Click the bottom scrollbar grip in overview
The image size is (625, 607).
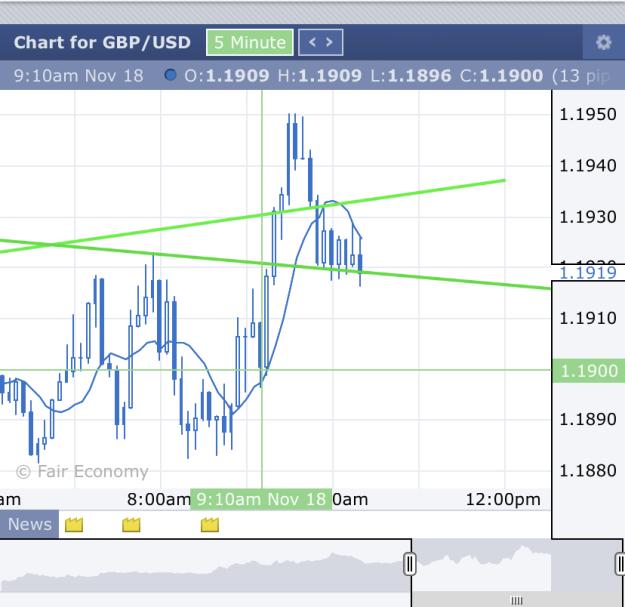click(517, 600)
